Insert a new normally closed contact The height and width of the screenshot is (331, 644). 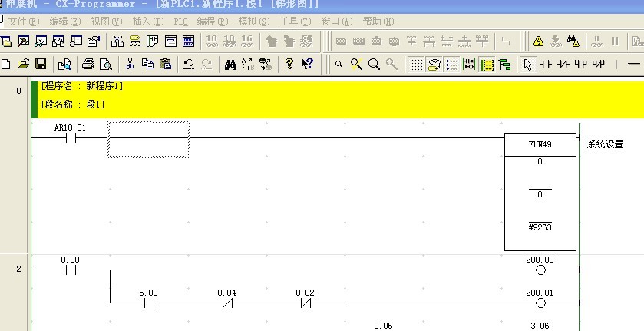563,65
